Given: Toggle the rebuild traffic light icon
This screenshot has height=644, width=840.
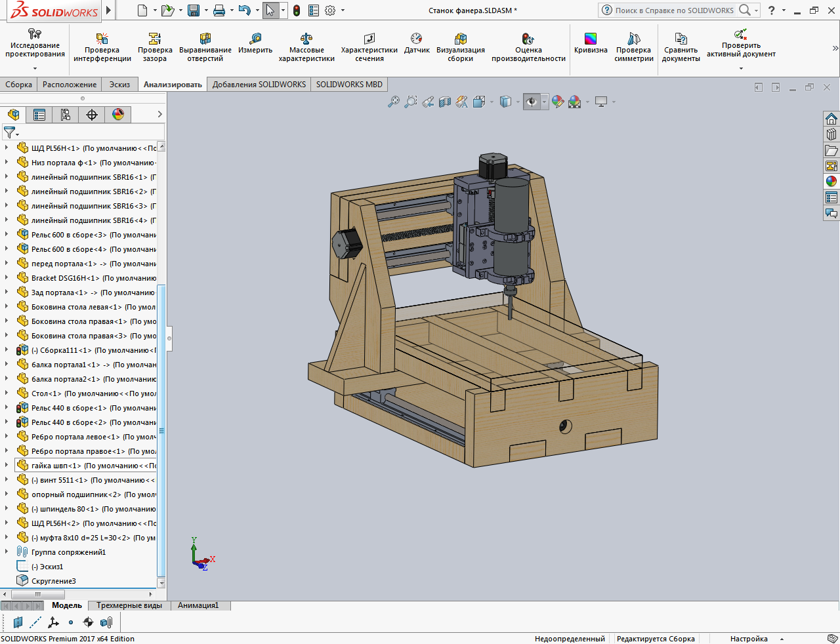Looking at the screenshot, I should click(297, 10).
